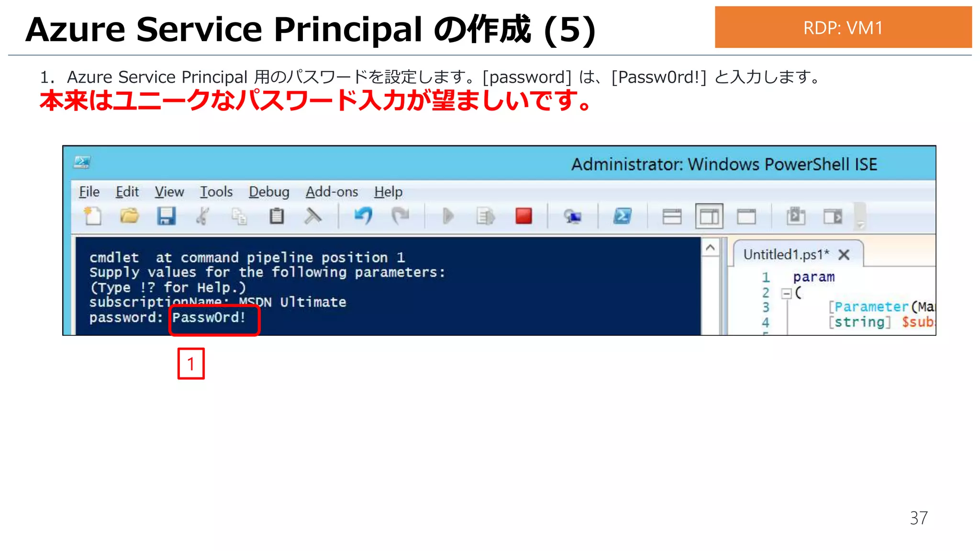This screenshot has height=551, width=980.
Task: Click the '(Type !? for Help.)' console line
Action: (x=168, y=287)
